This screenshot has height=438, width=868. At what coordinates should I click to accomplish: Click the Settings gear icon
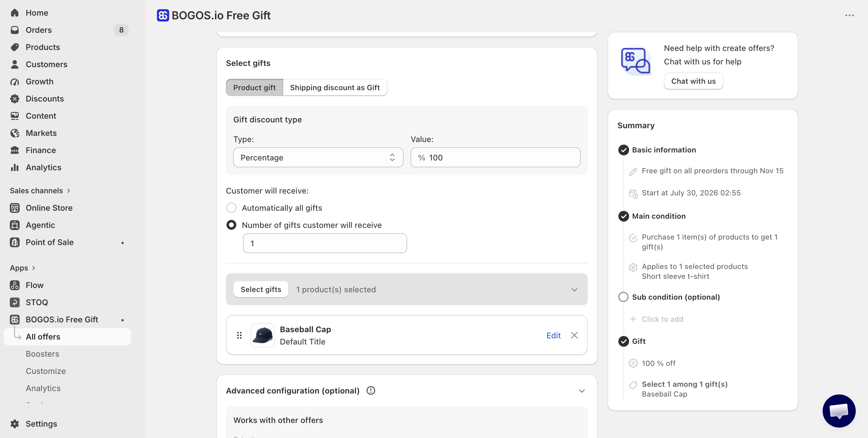[14, 424]
